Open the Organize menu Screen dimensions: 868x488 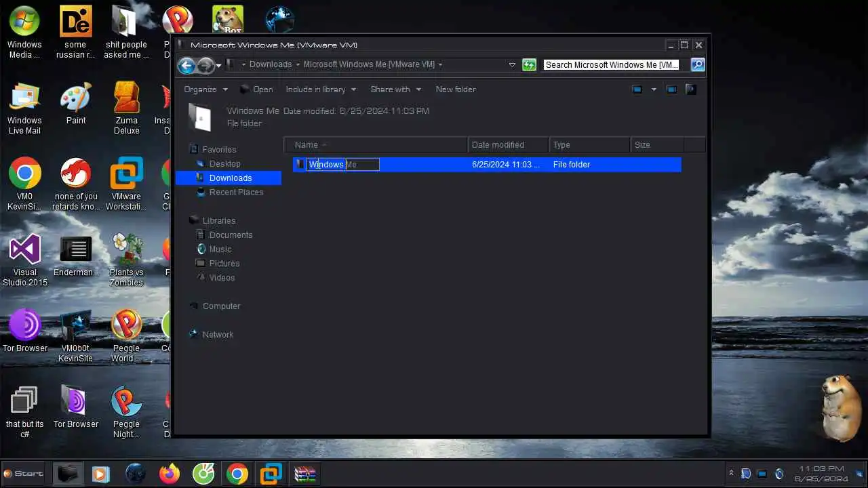tap(206, 89)
